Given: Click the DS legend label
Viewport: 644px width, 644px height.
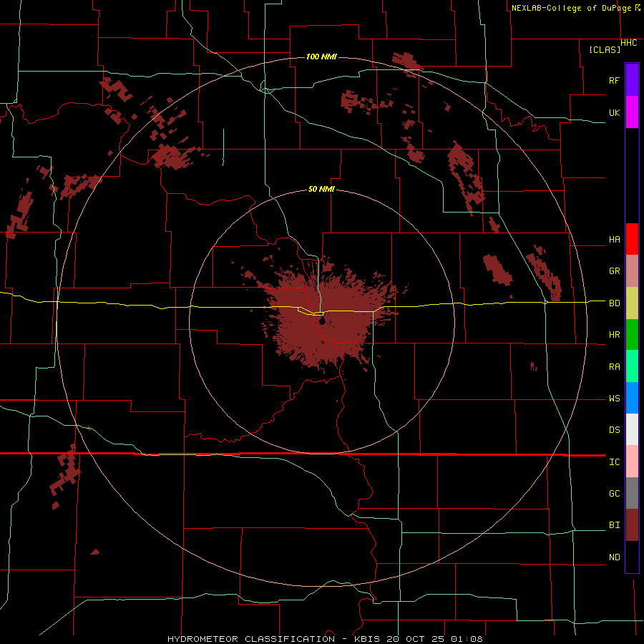Looking at the screenshot, I should pos(614,430).
